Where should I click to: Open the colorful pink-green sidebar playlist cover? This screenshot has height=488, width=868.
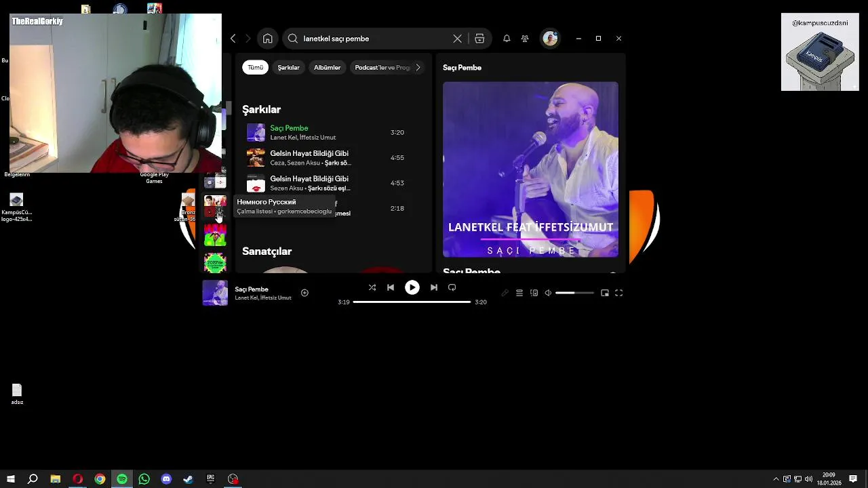[x=215, y=235]
